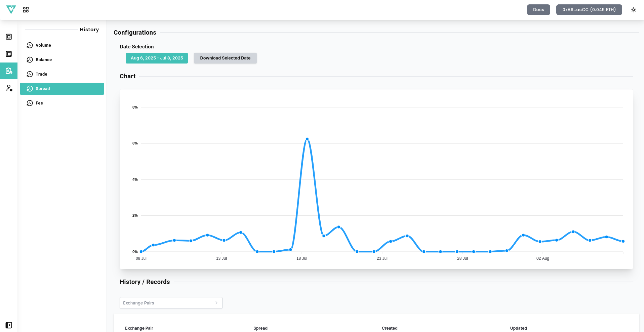Screen dimensions: 644x332
Task: Open Fee history page
Action: click(x=39, y=103)
